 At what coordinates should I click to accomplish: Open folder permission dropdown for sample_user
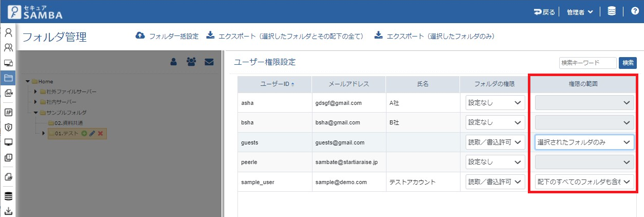coord(495,182)
